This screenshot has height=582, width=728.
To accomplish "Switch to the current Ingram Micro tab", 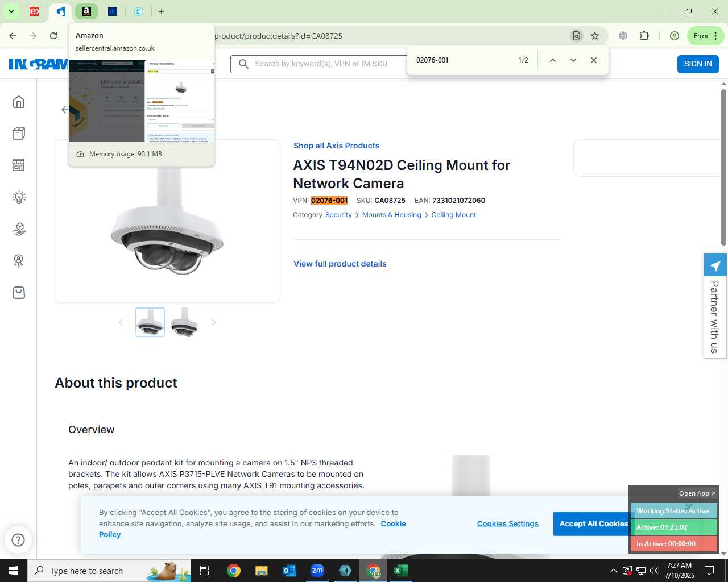I will pyautogui.click(x=60, y=11).
